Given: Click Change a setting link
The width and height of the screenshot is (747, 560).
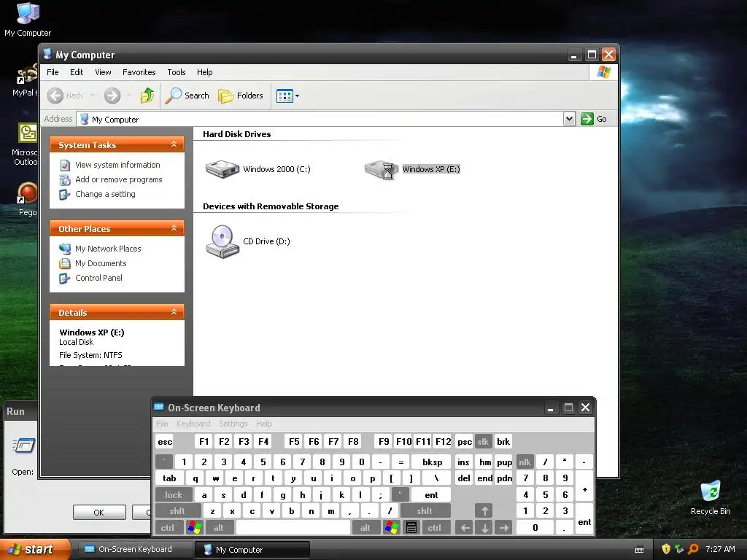Looking at the screenshot, I should pos(105,194).
